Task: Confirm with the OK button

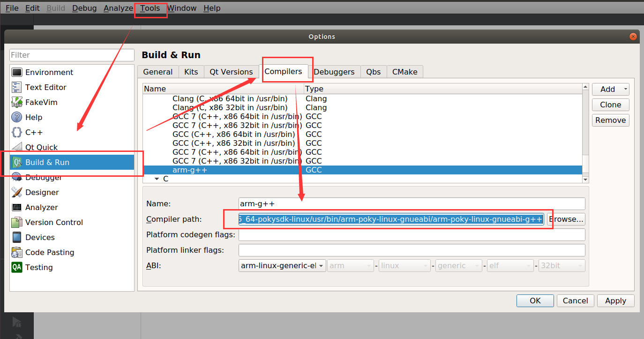Action: click(535, 301)
